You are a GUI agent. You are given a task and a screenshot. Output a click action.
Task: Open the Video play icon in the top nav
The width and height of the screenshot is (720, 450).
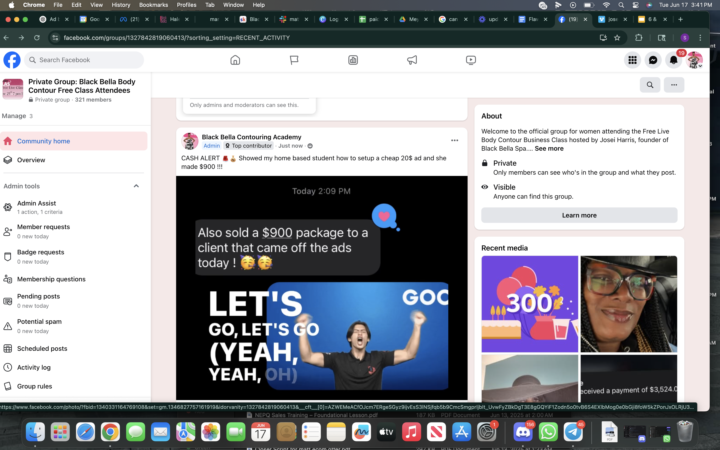471,60
